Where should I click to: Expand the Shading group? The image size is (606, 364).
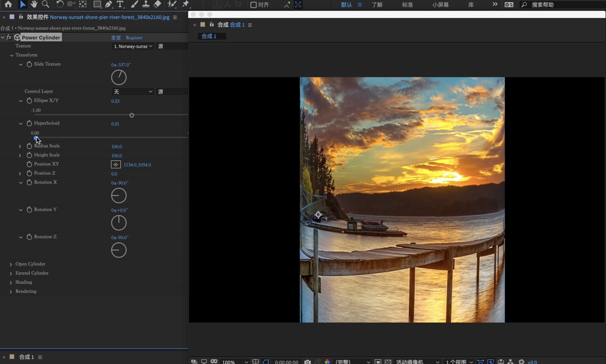pyautogui.click(x=11, y=283)
